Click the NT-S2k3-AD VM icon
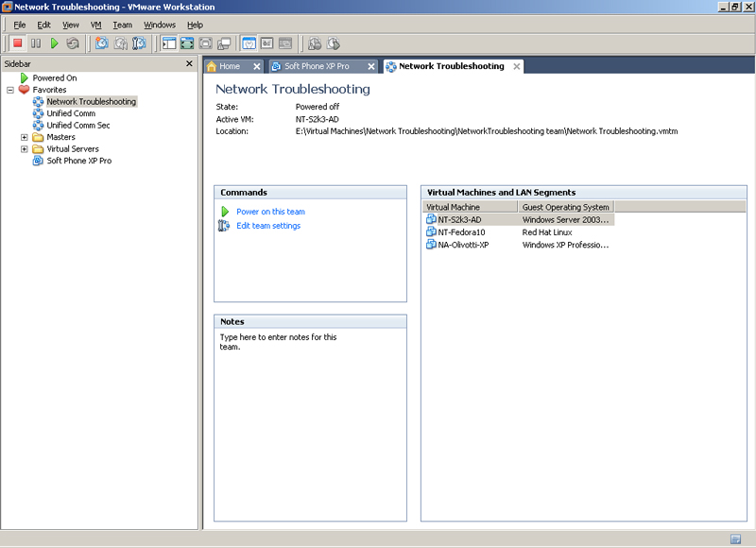The image size is (756, 548). click(431, 219)
